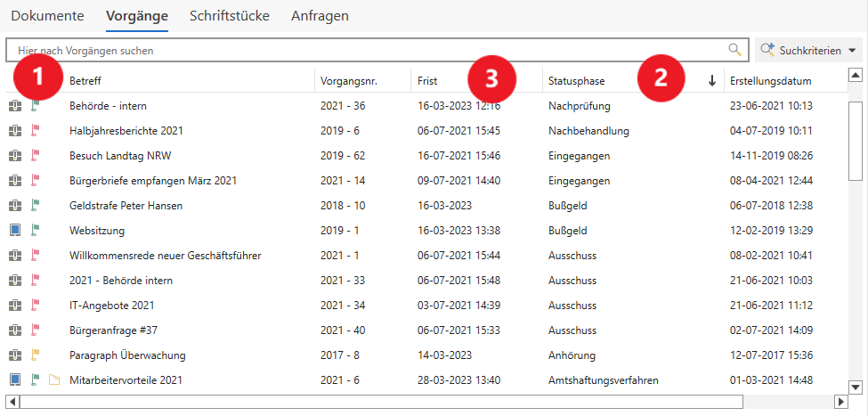Viewport: 868px width, 416px height.
Task: Click the note icon beside Mitarbeitervorteile 2021
Action: (x=53, y=380)
